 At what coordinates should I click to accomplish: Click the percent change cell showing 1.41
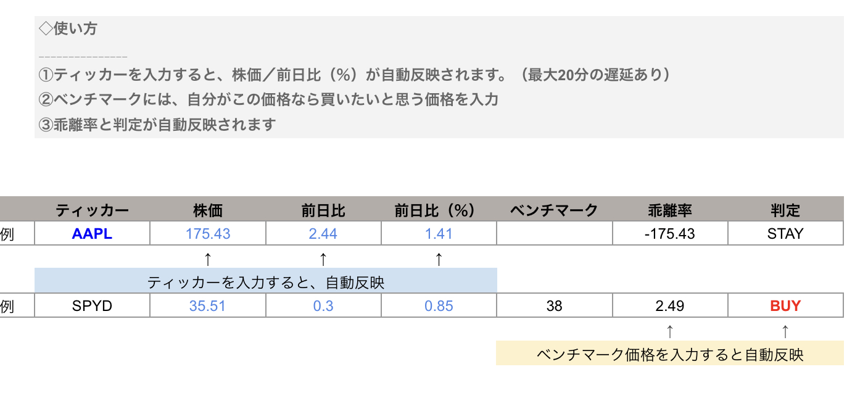(x=439, y=234)
